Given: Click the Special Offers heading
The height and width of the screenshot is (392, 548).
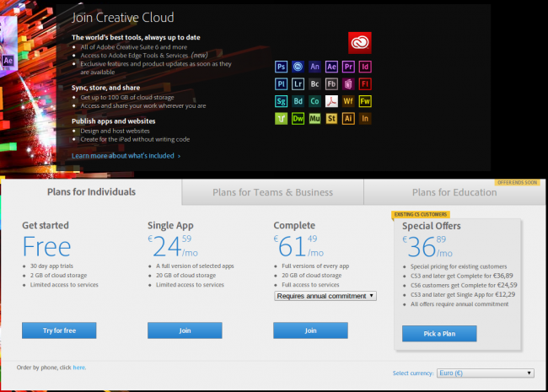Looking at the screenshot, I should (x=432, y=226).
